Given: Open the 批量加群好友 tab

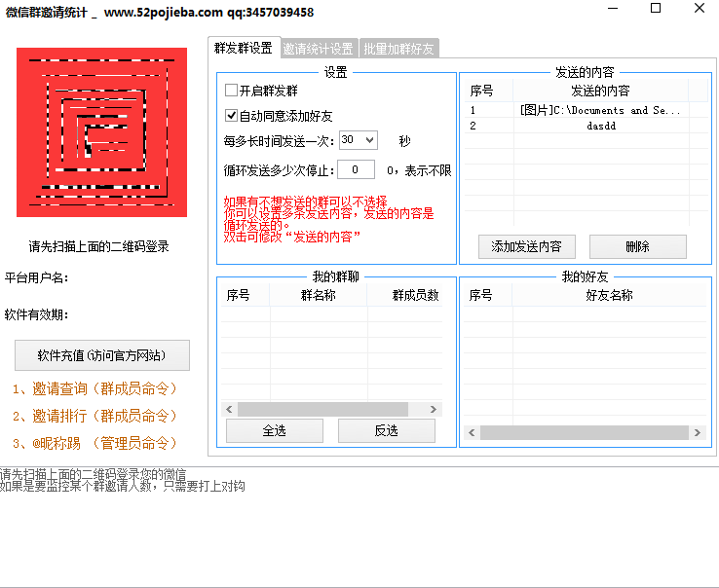Looking at the screenshot, I should [x=398, y=49].
